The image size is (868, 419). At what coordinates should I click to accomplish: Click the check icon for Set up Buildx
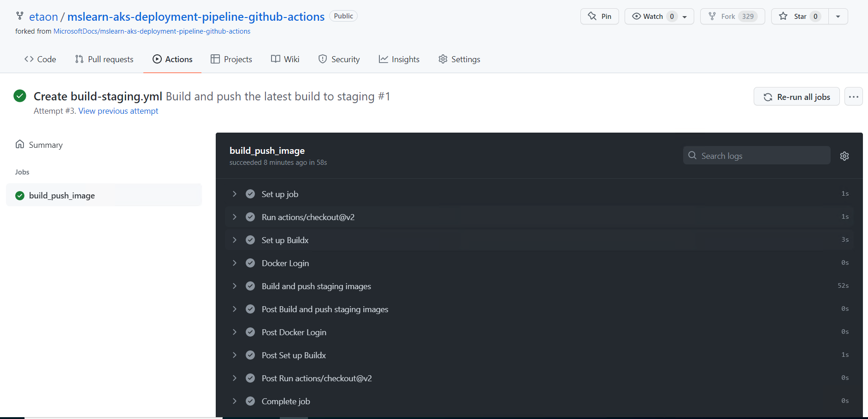(250, 240)
